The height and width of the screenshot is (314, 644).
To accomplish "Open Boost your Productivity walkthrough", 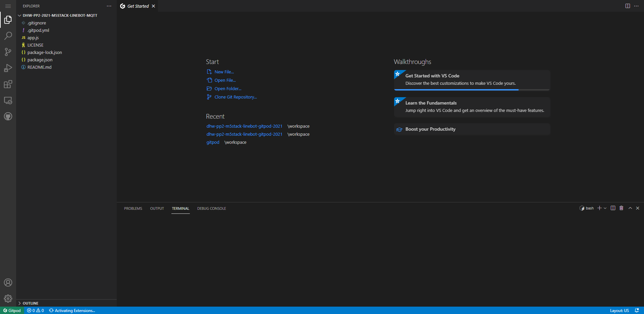I will click(472, 129).
